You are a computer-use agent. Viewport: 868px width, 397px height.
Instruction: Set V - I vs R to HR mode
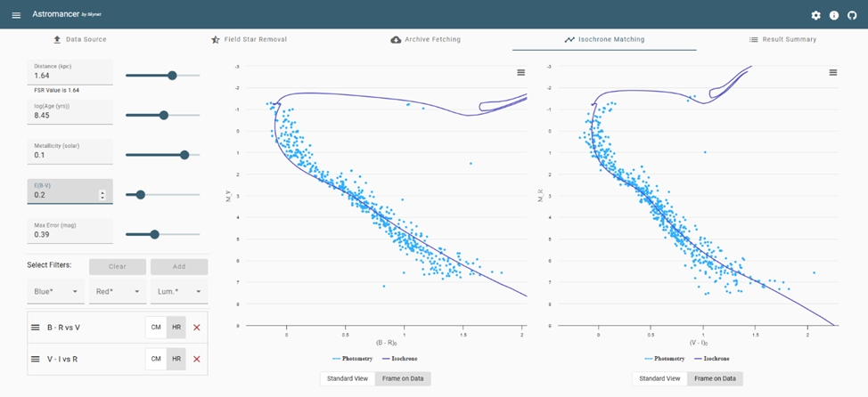click(x=176, y=359)
